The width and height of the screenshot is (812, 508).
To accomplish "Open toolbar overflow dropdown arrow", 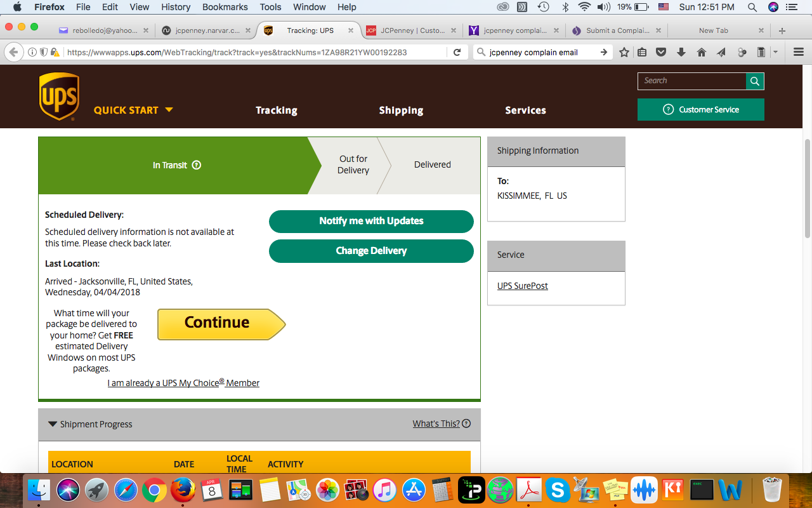I will pyautogui.click(x=776, y=52).
